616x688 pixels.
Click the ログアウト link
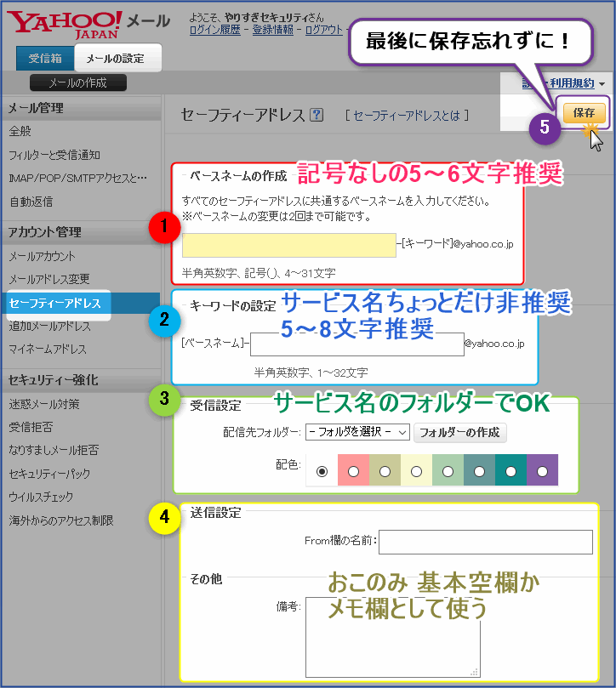[x=323, y=30]
